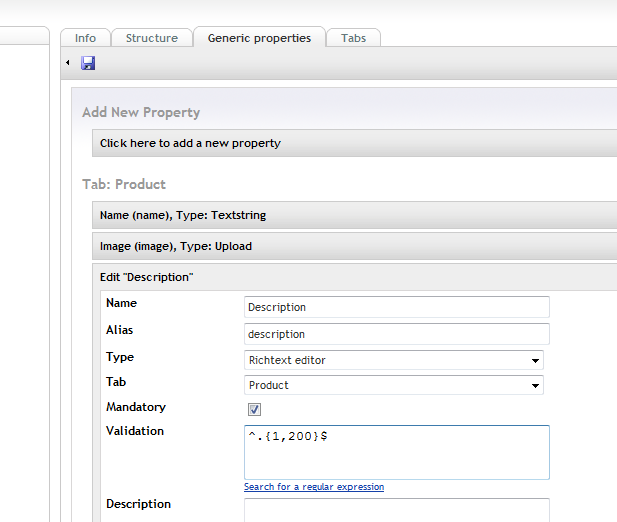The image size is (617, 522).
Task: Expand the Name (name) Textstring property
Action: click(x=355, y=215)
